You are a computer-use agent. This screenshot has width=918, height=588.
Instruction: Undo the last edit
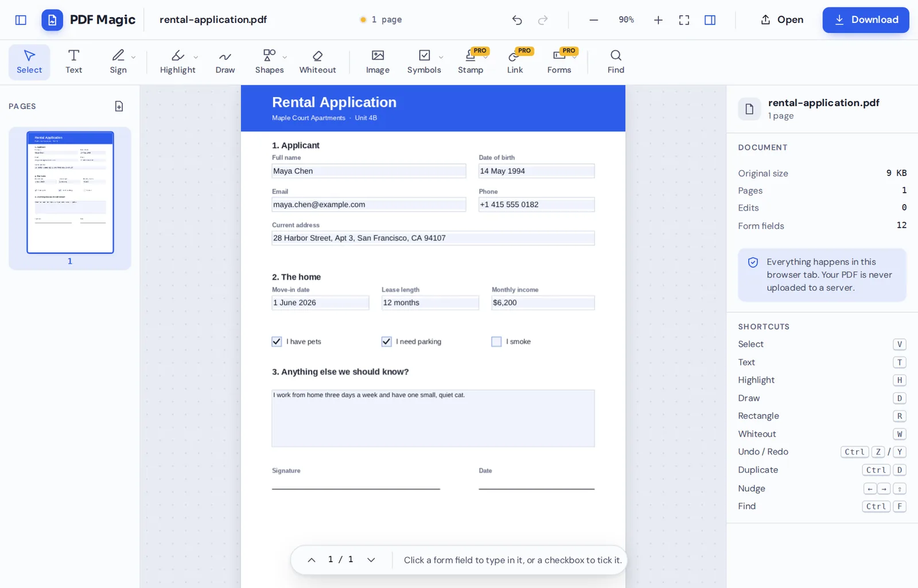(517, 20)
